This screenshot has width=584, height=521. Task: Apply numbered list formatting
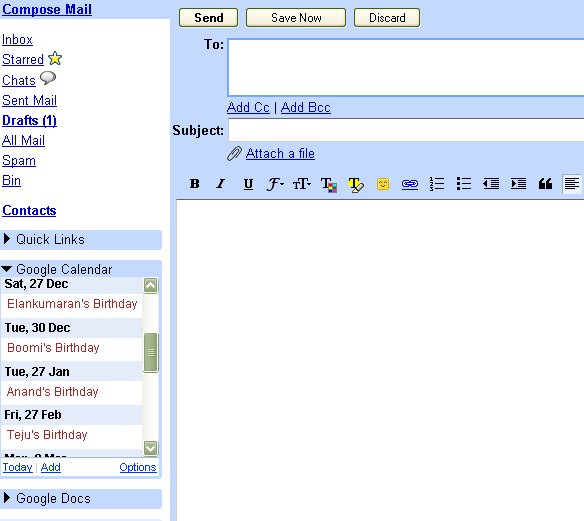(437, 184)
